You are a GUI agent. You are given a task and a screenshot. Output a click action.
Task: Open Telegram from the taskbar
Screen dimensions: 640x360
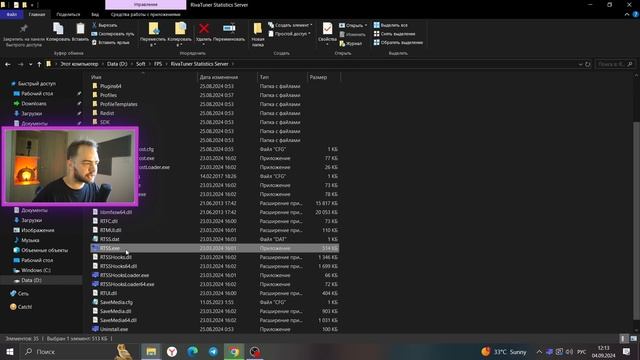click(213, 351)
